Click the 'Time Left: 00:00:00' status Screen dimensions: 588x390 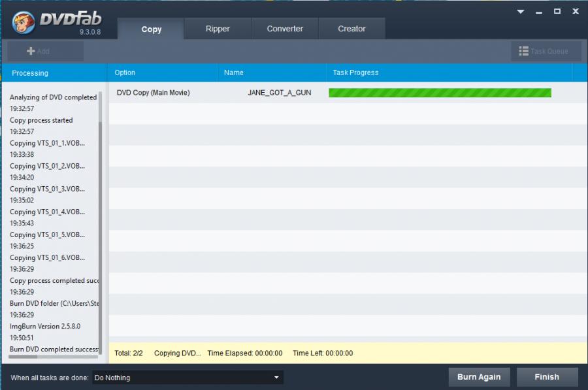click(323, 353)
